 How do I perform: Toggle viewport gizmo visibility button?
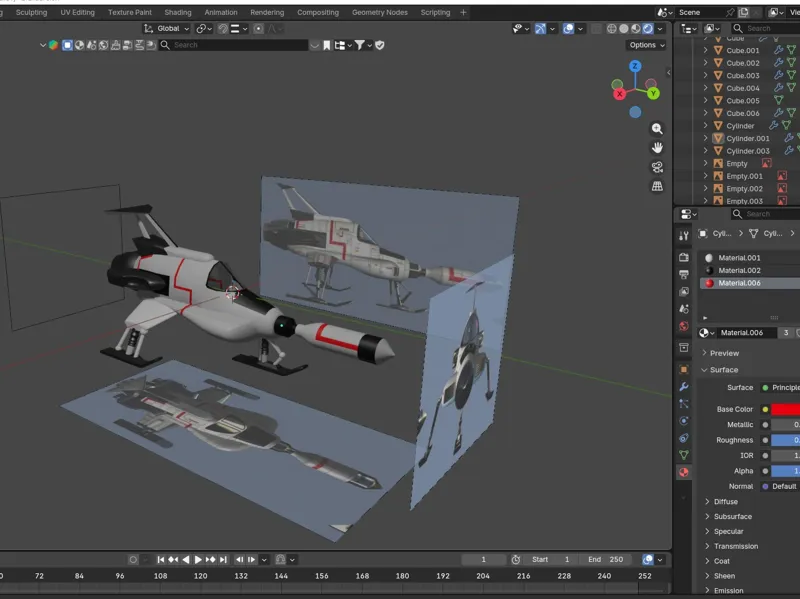(540, 29)
